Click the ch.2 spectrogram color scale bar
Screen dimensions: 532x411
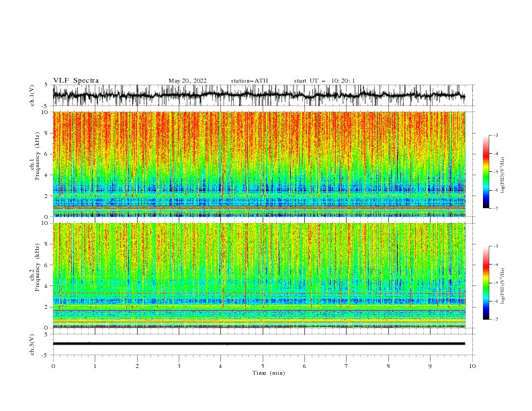[x=486, y=283]
